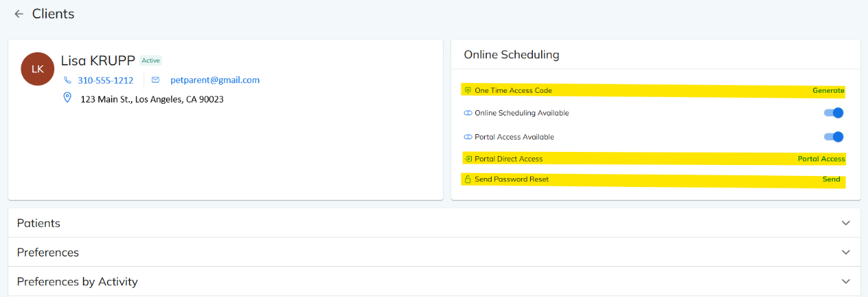Click the back arrow next to Clients
Viewport: 868px width, 297px height.
coord(19,14)
